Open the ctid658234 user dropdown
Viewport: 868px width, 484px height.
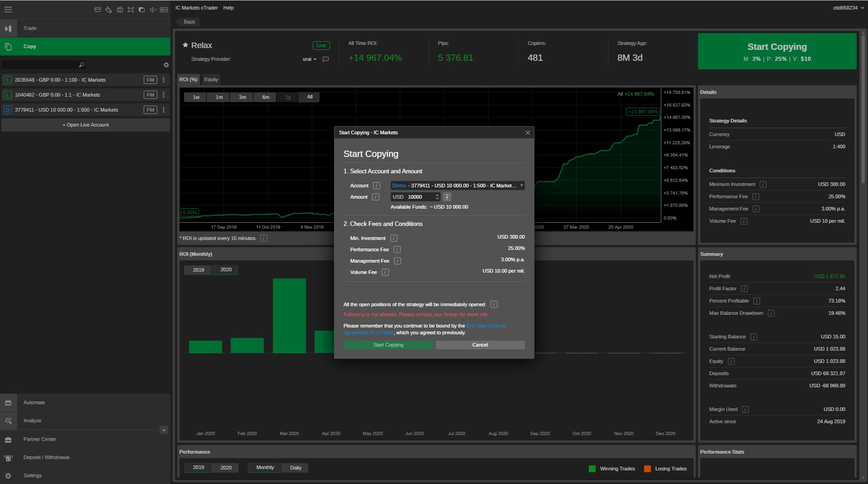coord(849,8)
